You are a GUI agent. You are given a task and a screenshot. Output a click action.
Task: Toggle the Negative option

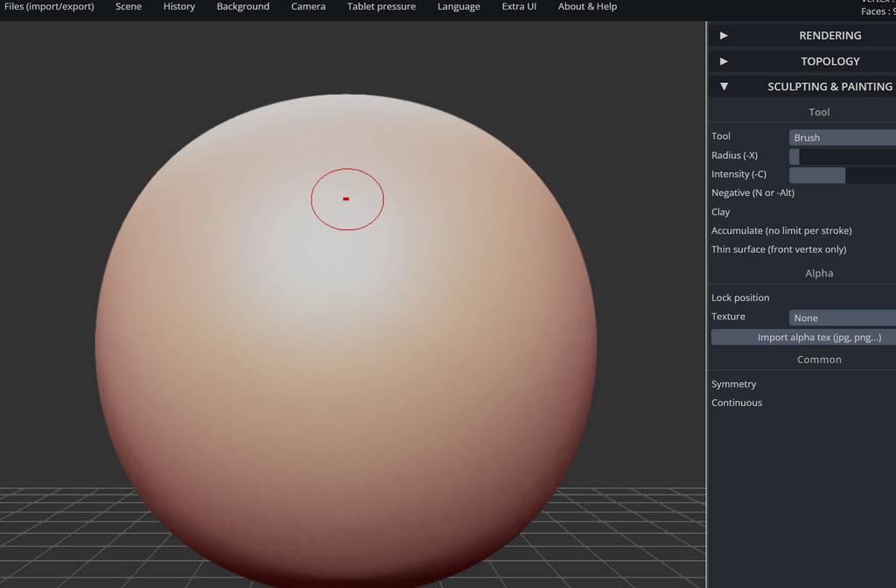click(x=752, y=192)
